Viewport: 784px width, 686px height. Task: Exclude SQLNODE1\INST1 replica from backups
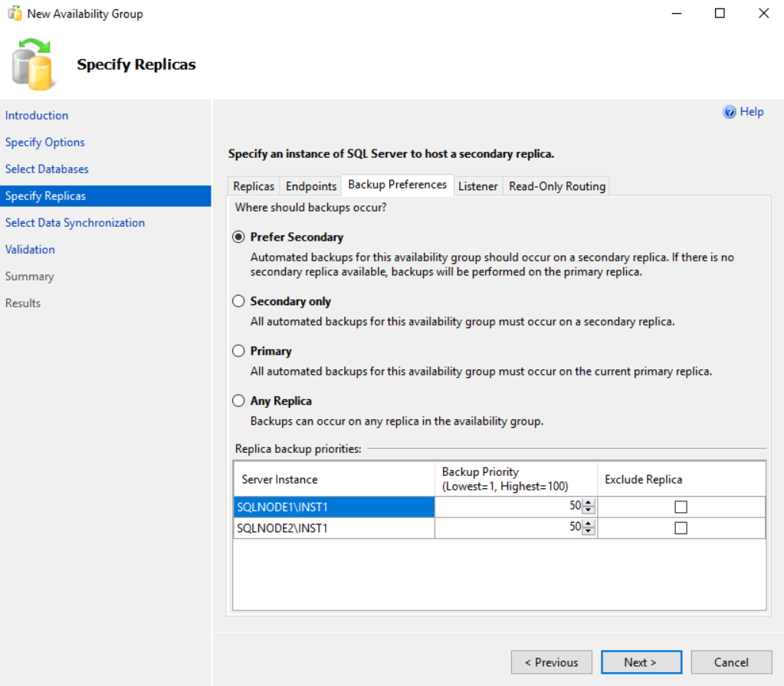click(x=680, y=506)
